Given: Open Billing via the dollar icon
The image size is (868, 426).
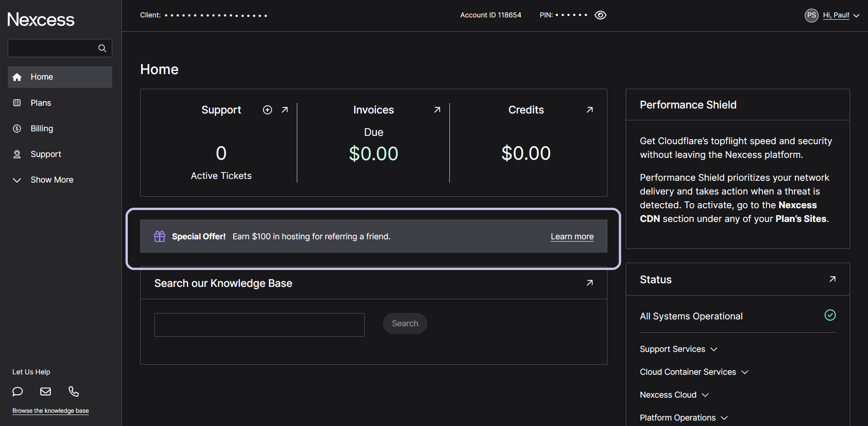Looking at the screenshot, I should point(17,128).
